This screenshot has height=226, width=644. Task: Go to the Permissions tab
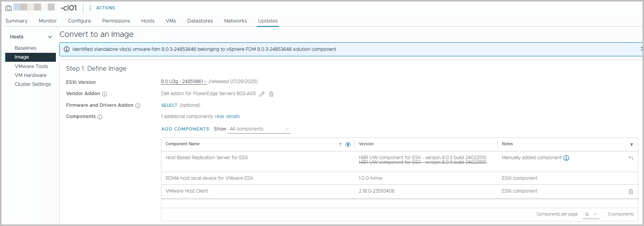pyautogui.click(x=116, y=21)
